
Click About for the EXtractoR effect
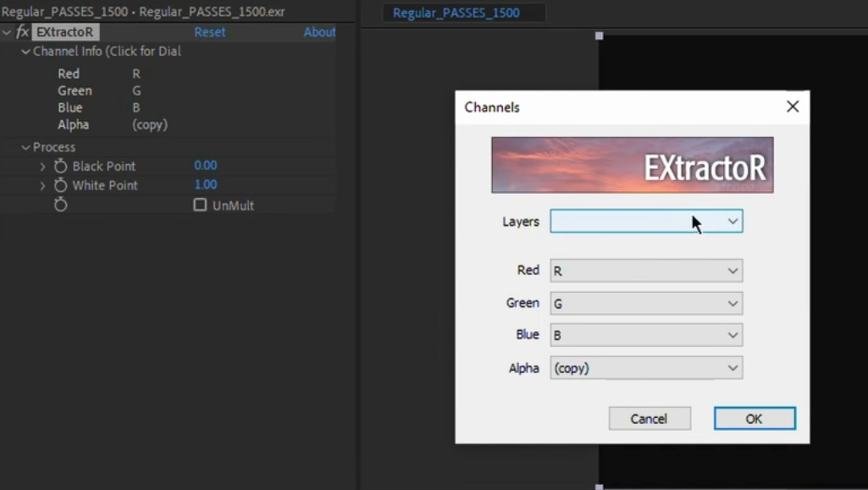[319, 32]
